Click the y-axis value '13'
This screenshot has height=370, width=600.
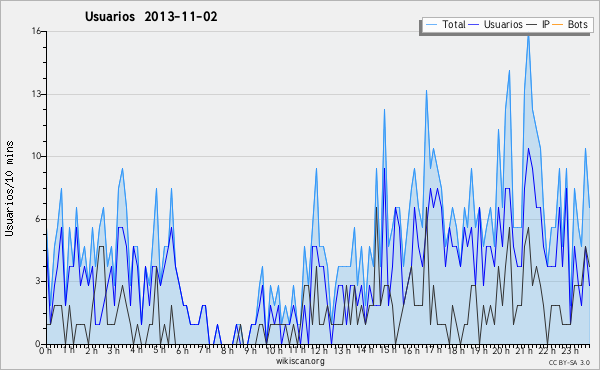36,94
